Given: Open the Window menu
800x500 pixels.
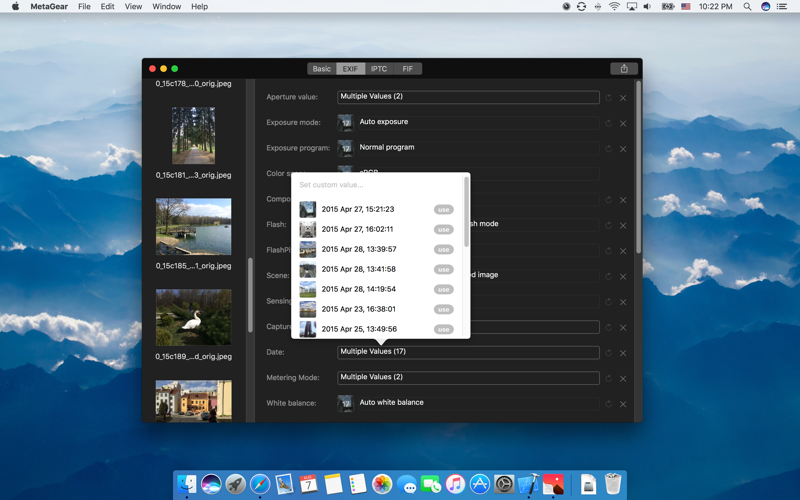Looking at the screenshot, I should pos(167,7).
